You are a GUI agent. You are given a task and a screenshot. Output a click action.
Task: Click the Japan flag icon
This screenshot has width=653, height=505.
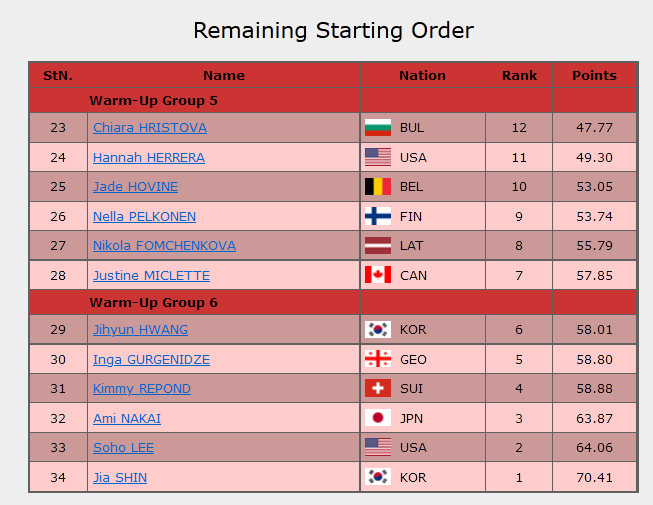pyautogui.click(x=377, y=418)
